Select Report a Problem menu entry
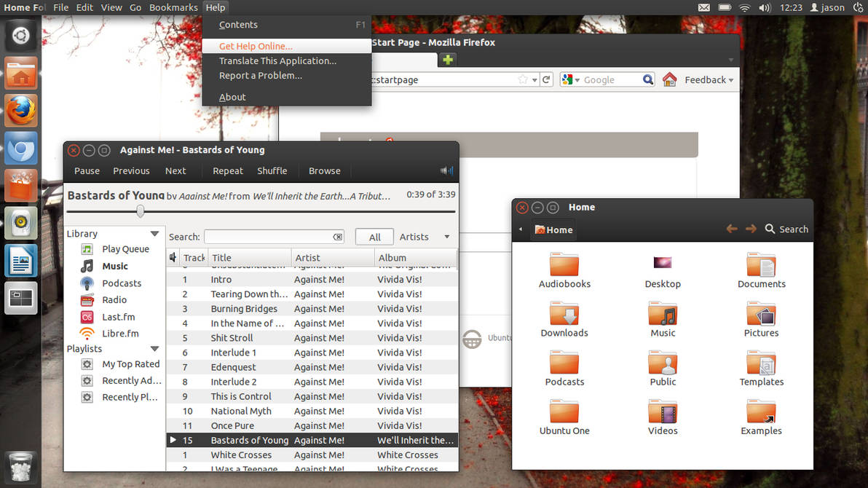 287,75
